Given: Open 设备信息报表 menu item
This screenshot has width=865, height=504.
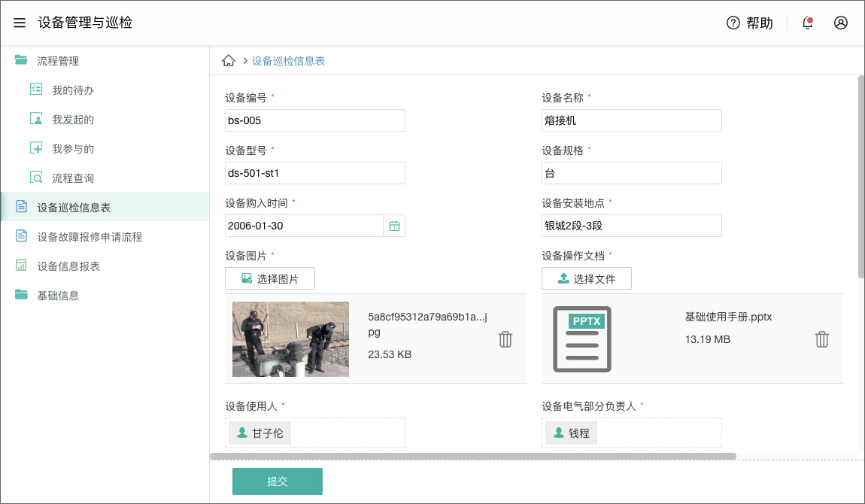Looking at the screenshot, I should [68, 266].
